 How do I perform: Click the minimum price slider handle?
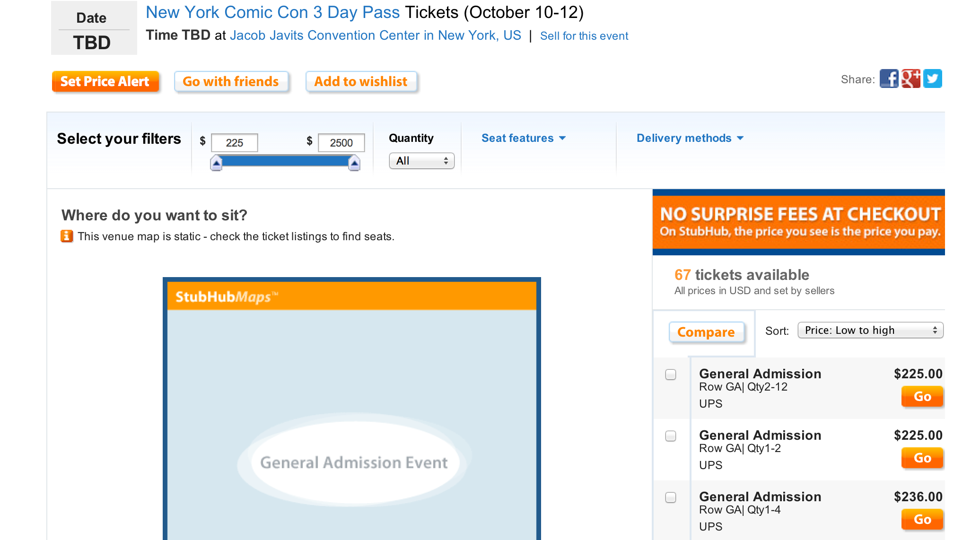pos(216,163)
